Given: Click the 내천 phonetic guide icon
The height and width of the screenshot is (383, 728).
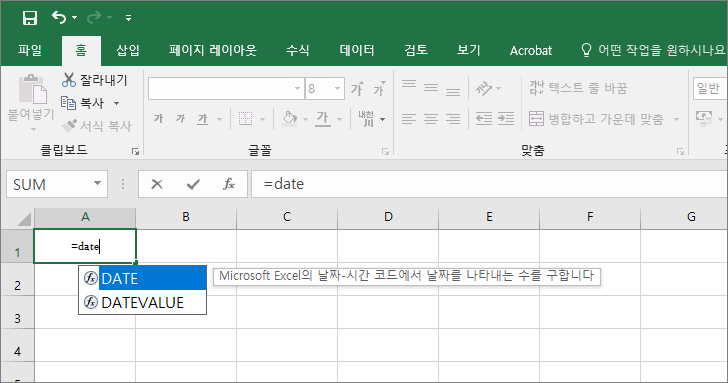Looking at the screenshot, I should (x=366, y=119).
